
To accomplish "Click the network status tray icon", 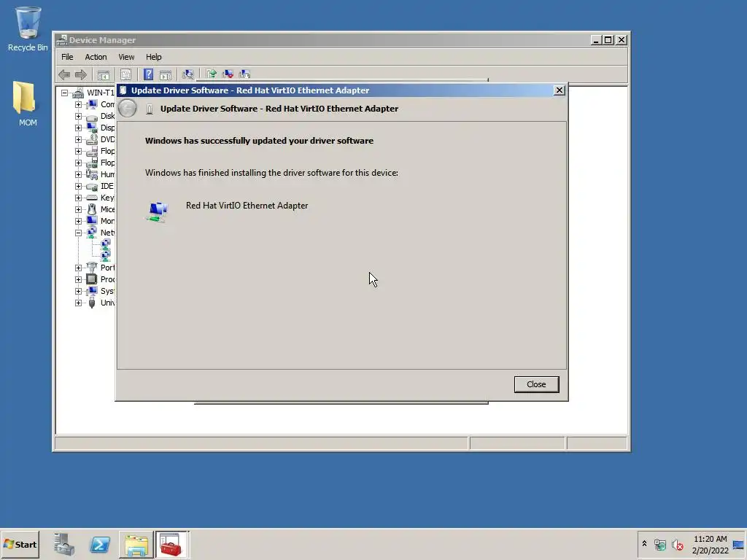I will click(x=659, y=544).
